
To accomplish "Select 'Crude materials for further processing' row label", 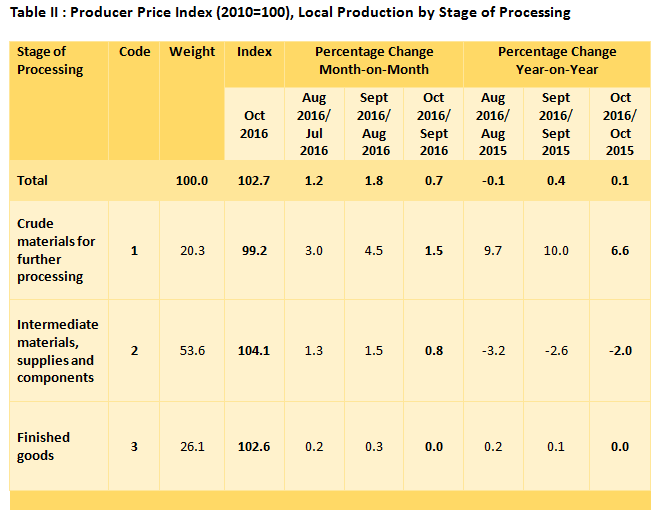I will coord(56,250).
